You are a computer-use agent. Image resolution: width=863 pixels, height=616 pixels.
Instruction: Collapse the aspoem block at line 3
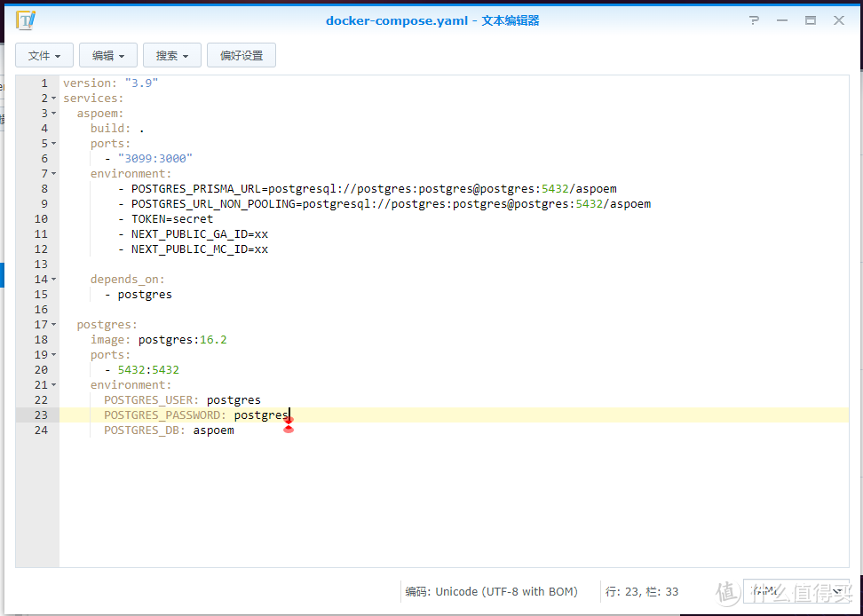(x=54, y=114)
